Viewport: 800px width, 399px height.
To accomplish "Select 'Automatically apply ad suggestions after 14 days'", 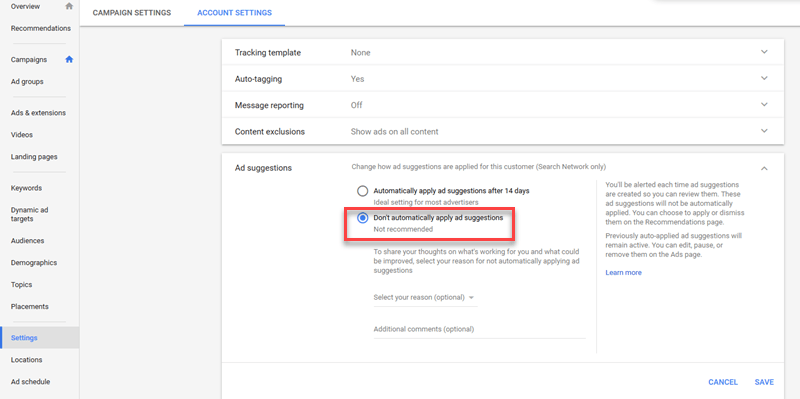I will 362,191.
